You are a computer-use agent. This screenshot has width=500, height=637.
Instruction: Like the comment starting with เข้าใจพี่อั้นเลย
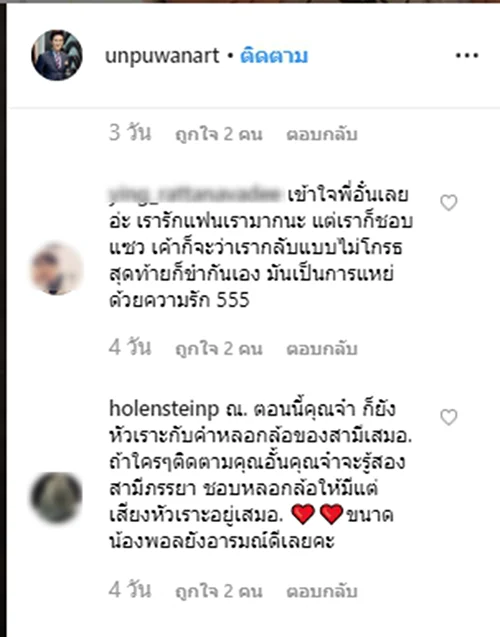[x=449, y=203]
